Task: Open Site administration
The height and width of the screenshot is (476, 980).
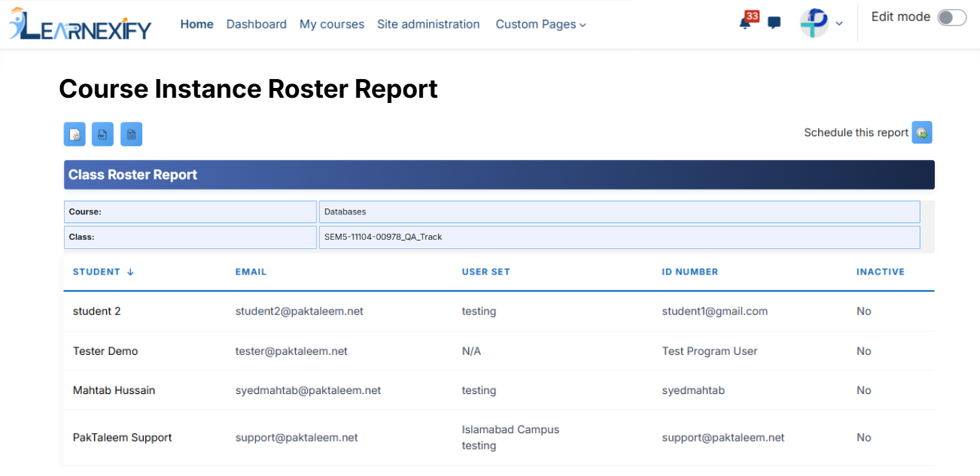Action: [428, 24]
